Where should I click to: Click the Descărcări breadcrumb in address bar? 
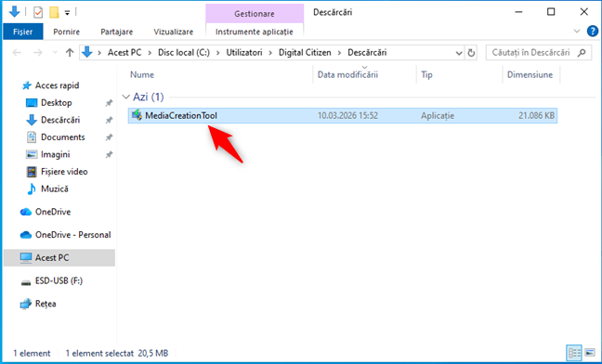pyautogui.click(x=367, y=53)
